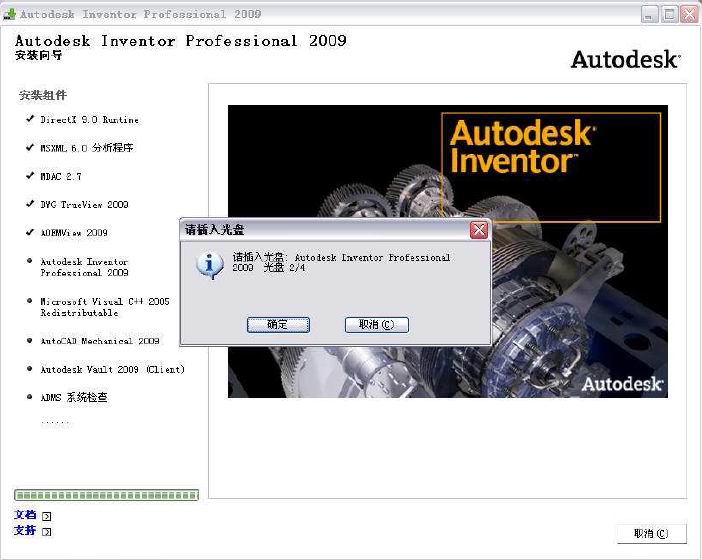The height and width of the screenshot is (560, 702).
Task: Click the checkmark next to DirectX 9.0 Runtime
Action: click(30, 119)
